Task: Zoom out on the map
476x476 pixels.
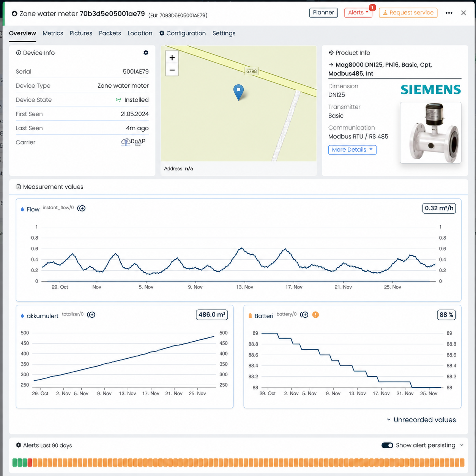Action: pyautogui.click(x=172, y=70)
